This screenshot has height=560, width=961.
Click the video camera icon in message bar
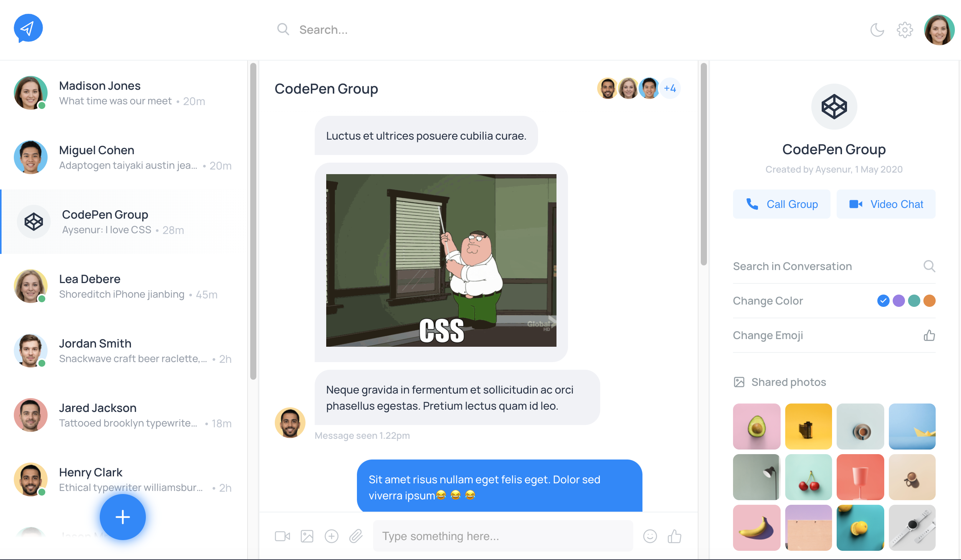282,536
